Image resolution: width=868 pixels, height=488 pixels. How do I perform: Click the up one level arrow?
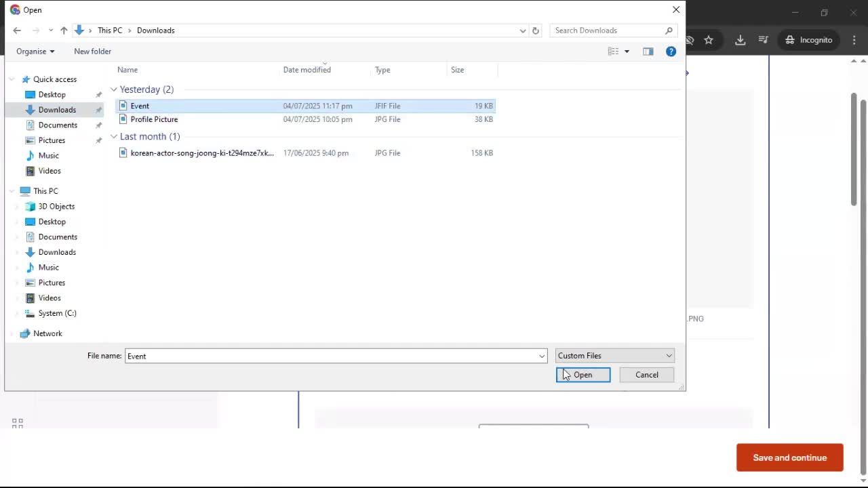(x=64, y=30)
